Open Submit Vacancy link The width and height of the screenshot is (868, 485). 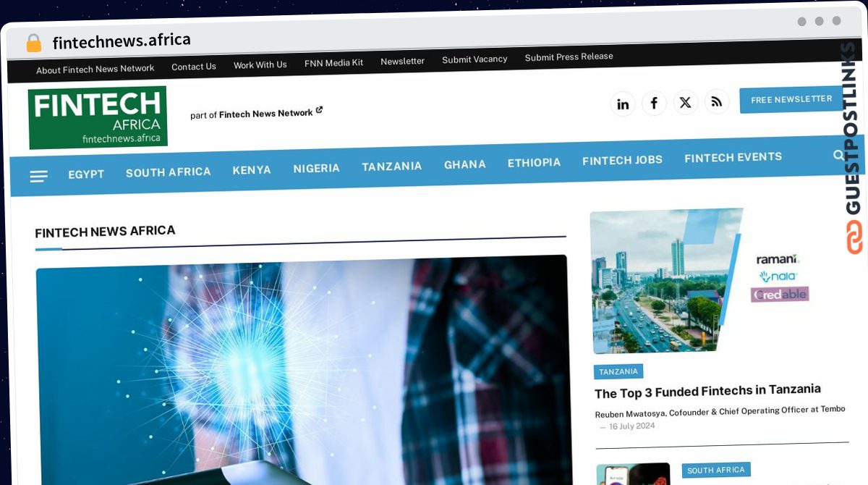point(475,59)
